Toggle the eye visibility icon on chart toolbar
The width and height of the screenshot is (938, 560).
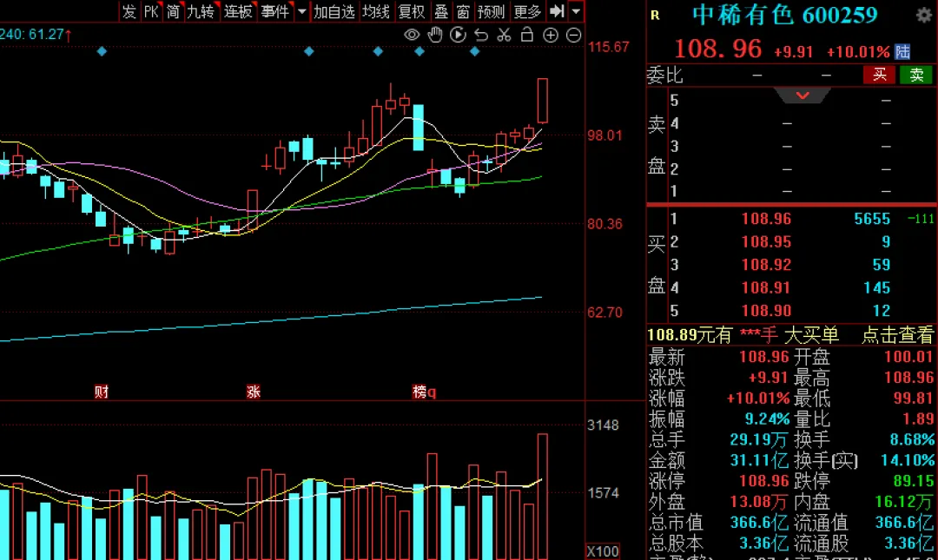(412, 35)
